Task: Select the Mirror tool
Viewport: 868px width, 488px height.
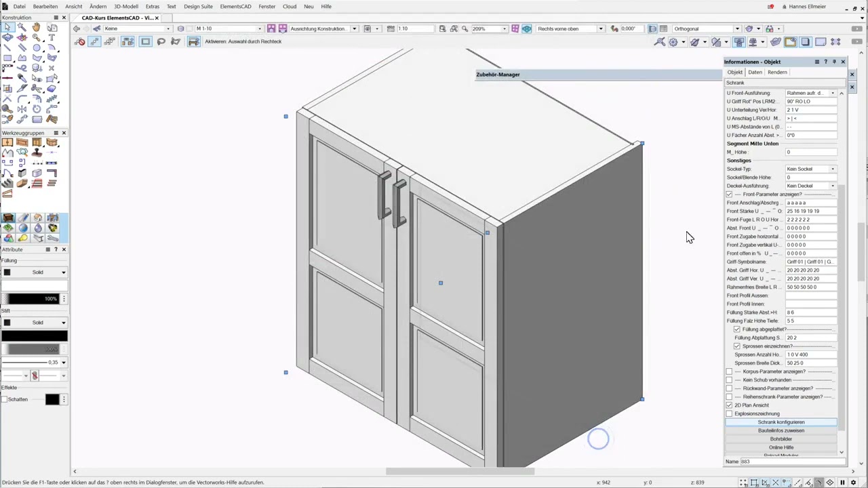Action: point(22,108)
